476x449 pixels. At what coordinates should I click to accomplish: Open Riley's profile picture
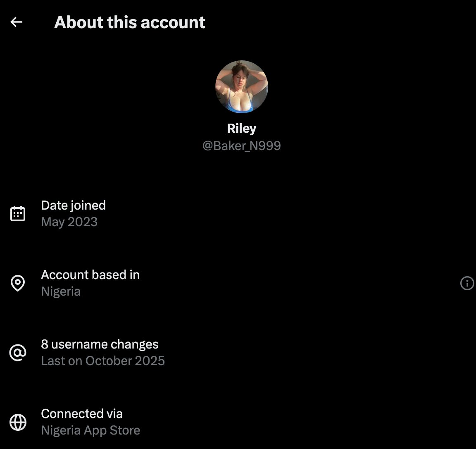(x=242, y=86)
